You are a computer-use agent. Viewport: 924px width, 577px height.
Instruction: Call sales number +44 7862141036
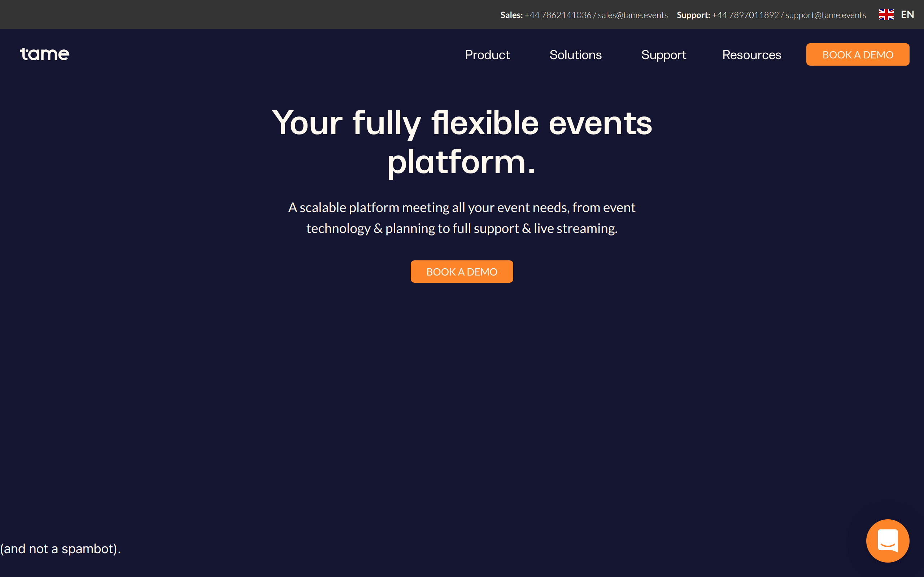[x=558, y=15]
